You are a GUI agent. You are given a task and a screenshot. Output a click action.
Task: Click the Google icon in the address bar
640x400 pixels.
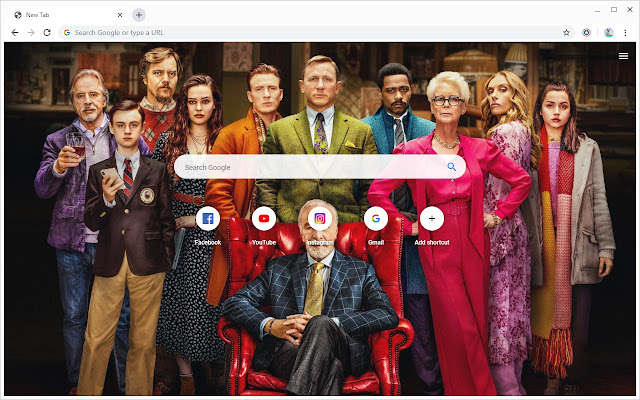[67, 32]
